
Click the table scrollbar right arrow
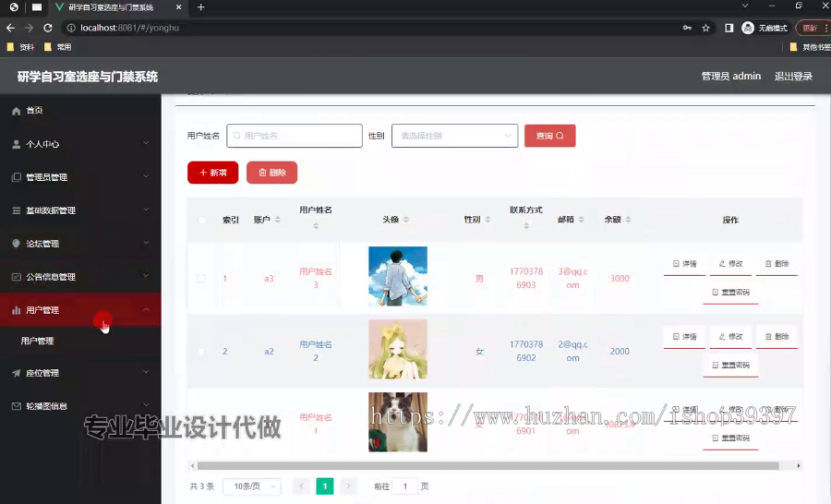(798, 466)
